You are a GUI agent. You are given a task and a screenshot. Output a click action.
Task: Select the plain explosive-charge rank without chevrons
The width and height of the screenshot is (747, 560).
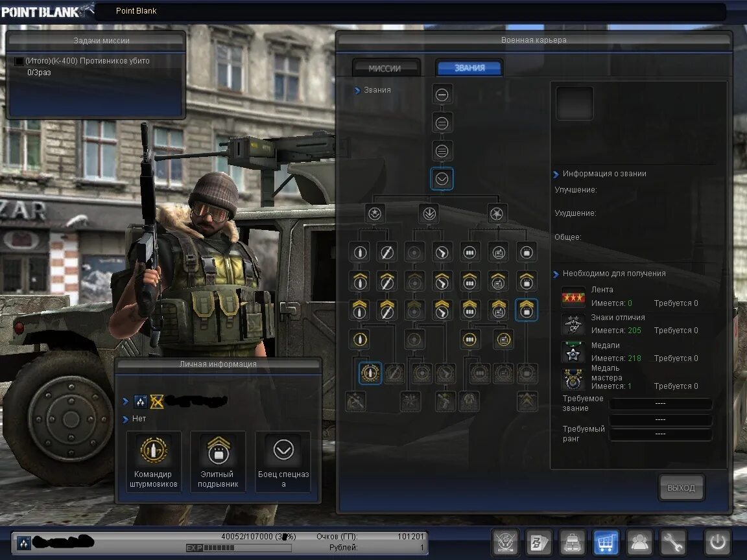pos(526,252)
